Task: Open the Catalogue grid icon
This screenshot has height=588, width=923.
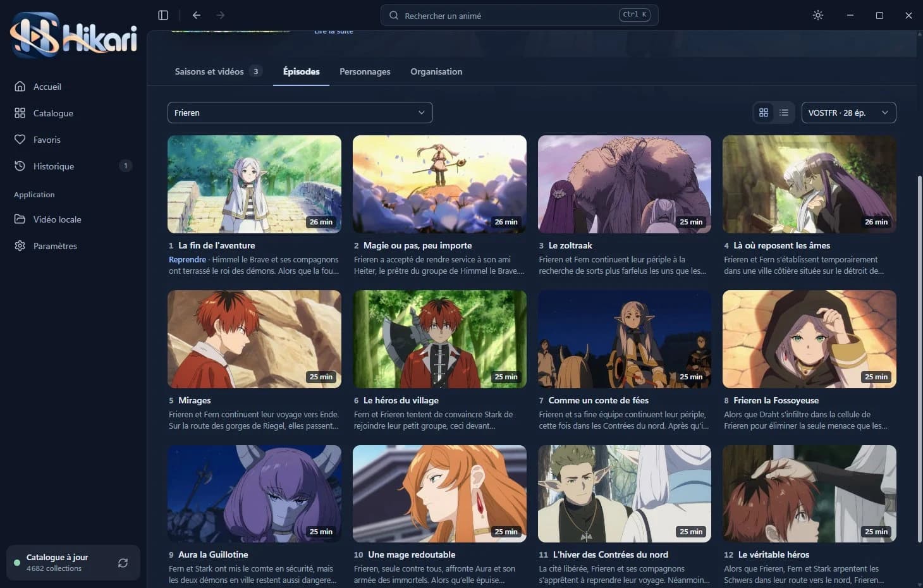Action: (x=20, y=113)
